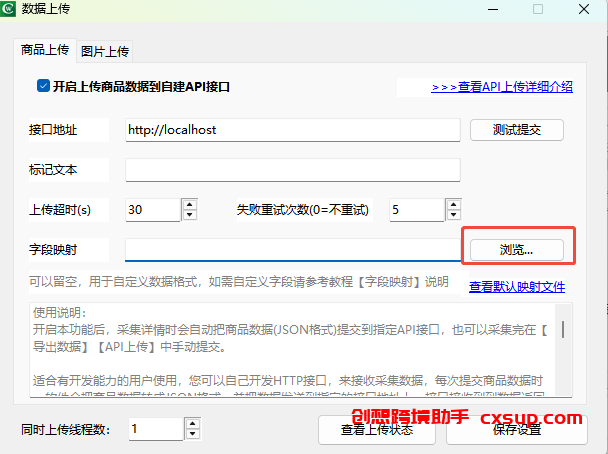
Task: Increase 上传超时 value with up arrow
Action: [x=189, y=205]
